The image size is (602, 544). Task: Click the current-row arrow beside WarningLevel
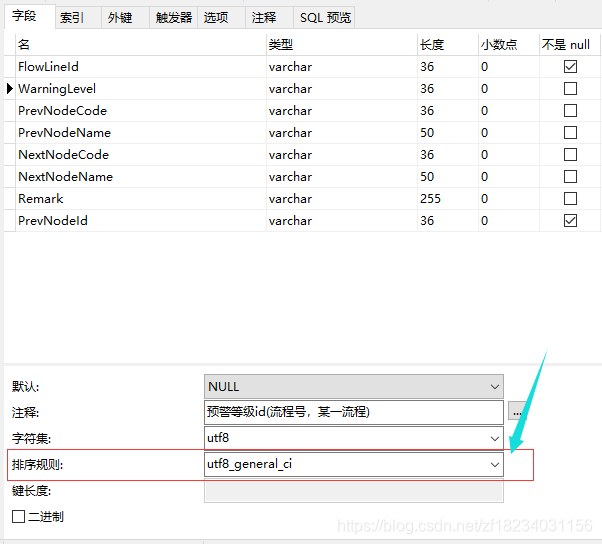click(x=10, y=89)
